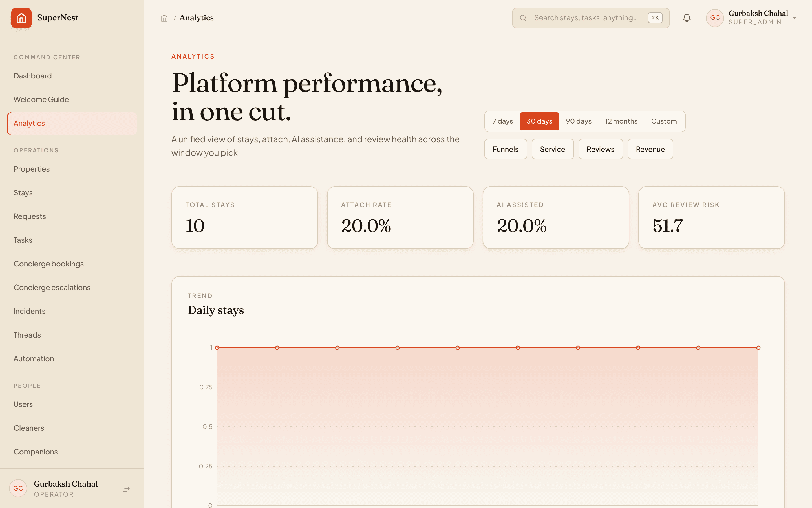Click the GC avatar in top bar
This screenshot has height=508, width=812.
click(715, 18)
